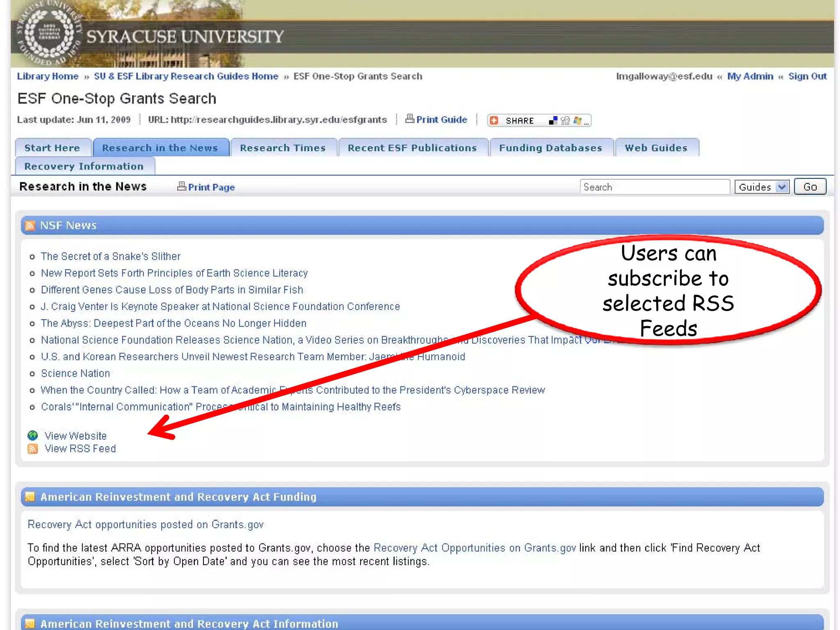Click the View RSS Feed link
Image resolution: width=840 pixels, height=630 pixels.
[80, 449]
